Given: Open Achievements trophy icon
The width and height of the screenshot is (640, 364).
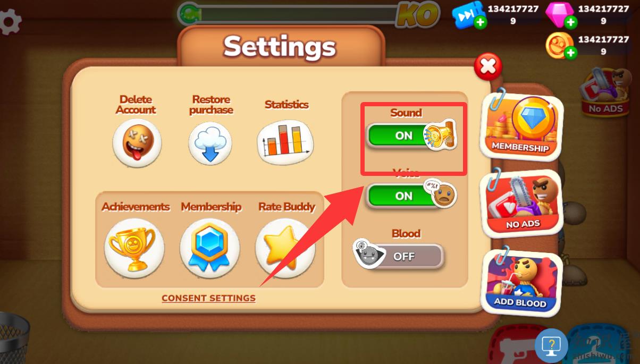Looking at the screenshot, I should pyautogui.click(x=134, y=248).
